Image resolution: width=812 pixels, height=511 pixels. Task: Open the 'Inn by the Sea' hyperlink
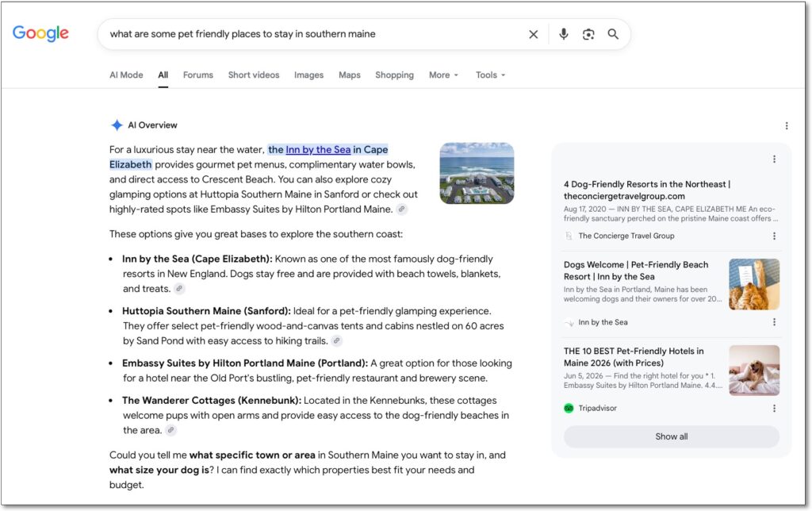(318, 150)
